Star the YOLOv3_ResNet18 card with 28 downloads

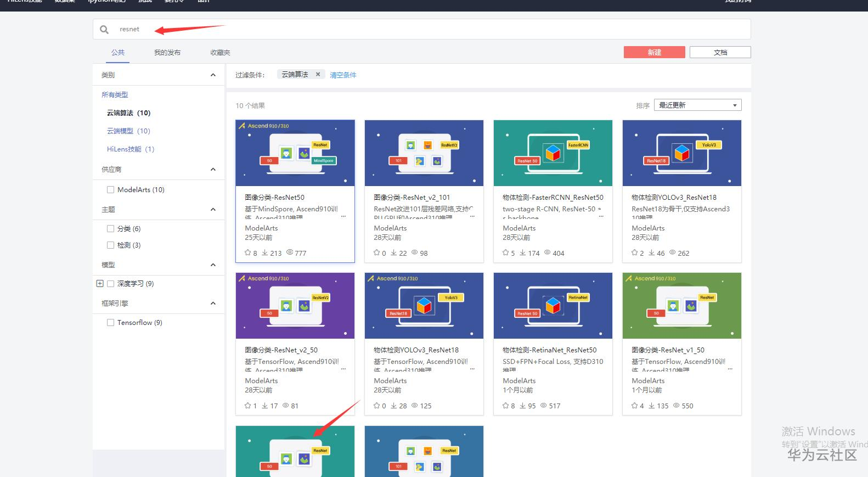pyautogui.click(x=376, y=406)
